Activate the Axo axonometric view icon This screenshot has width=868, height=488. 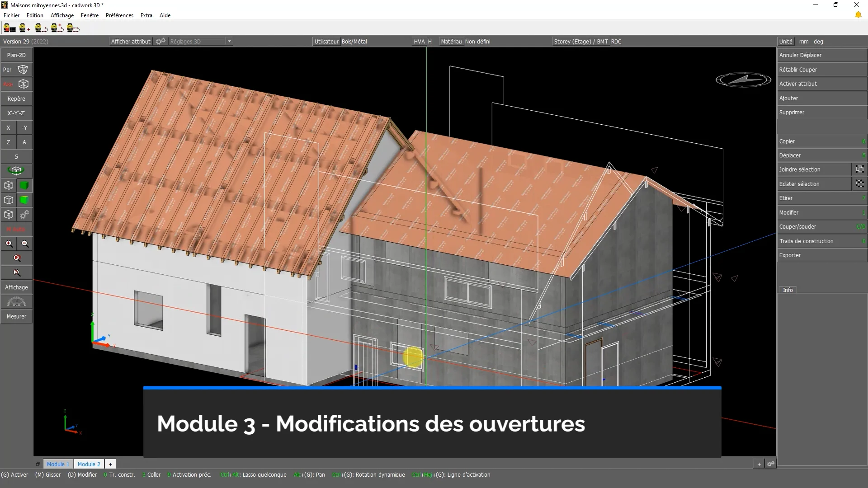click(x=24, y=84)
